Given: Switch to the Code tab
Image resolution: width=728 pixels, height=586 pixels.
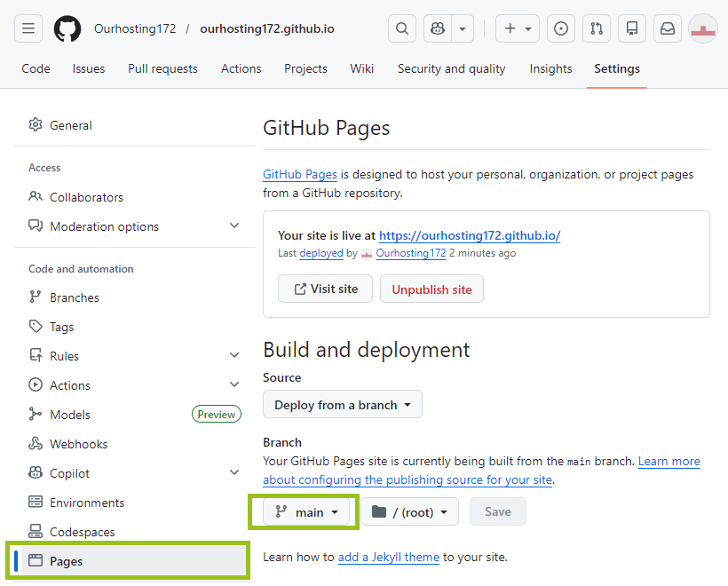Looking at the screenshot, I should pyautogui.click(x=36, y=68).
